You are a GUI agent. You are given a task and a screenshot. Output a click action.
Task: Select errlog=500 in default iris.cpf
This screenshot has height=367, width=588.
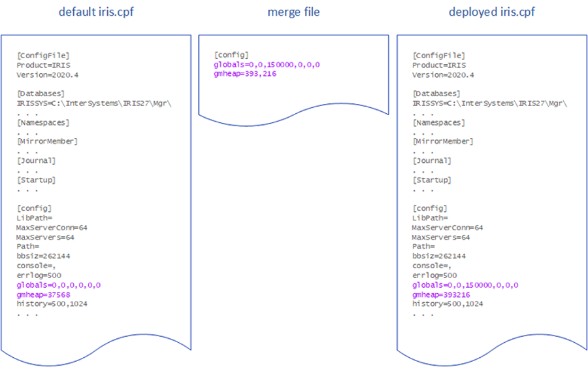tap(39, 275)
